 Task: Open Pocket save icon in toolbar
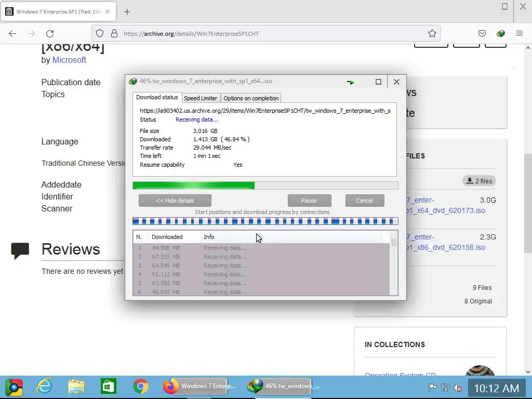(482, 33)
